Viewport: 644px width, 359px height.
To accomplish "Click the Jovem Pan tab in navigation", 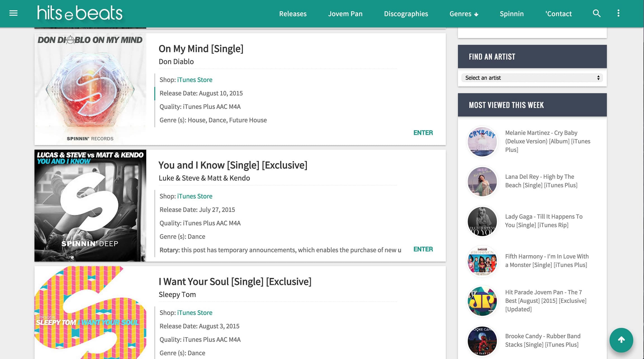I will [345, 13].
